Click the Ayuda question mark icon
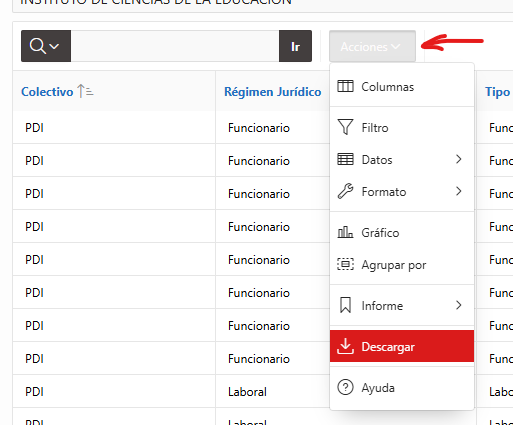 345,387
